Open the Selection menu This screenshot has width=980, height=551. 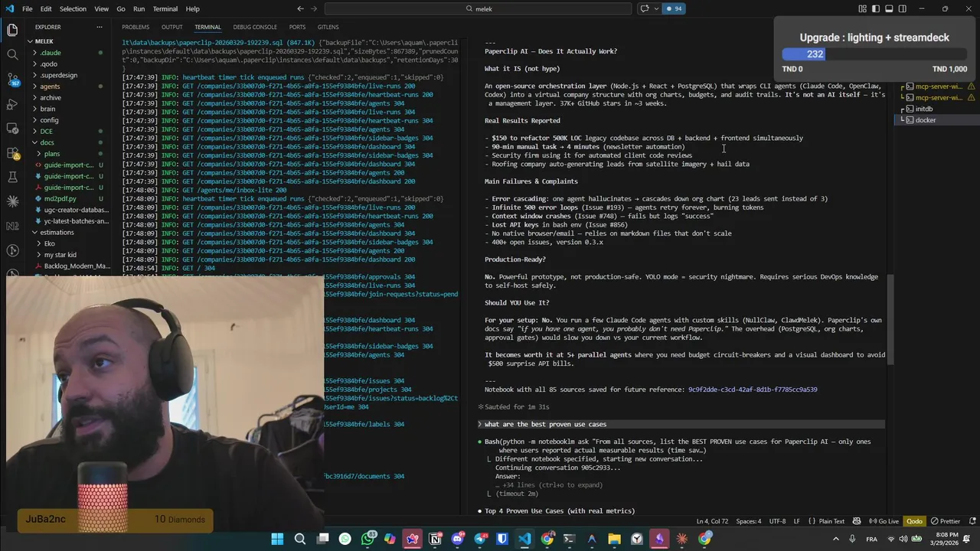73,8
